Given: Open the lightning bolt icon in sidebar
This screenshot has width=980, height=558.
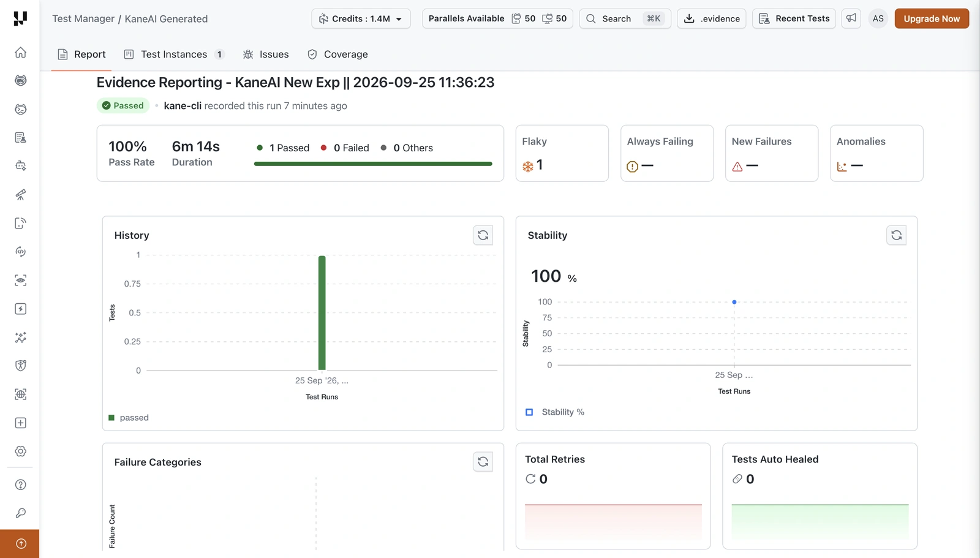Looking at the screenshot, I should point(20,309).
